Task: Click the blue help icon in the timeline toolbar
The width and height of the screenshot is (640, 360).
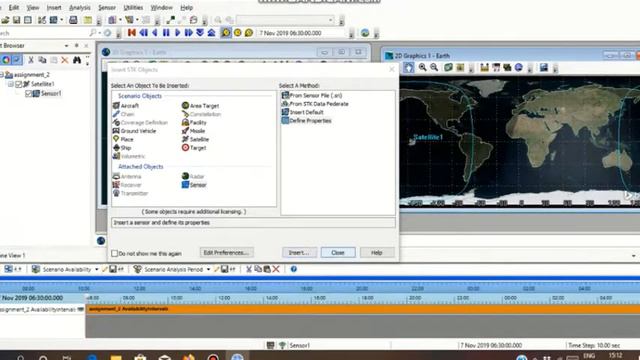Action: point(293,269)
